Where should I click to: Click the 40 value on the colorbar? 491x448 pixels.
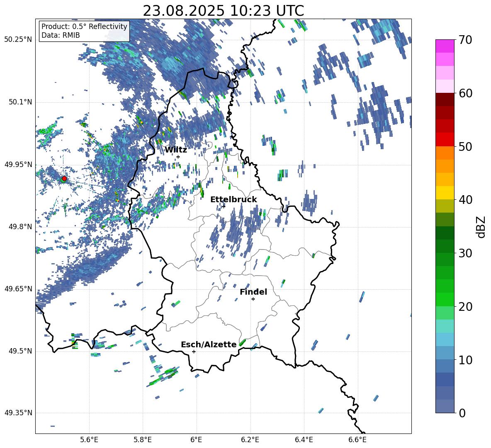[465, 200]
